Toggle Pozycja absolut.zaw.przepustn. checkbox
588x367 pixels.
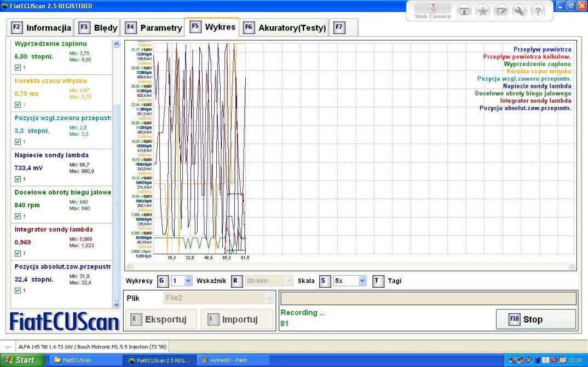pos(18,290)
